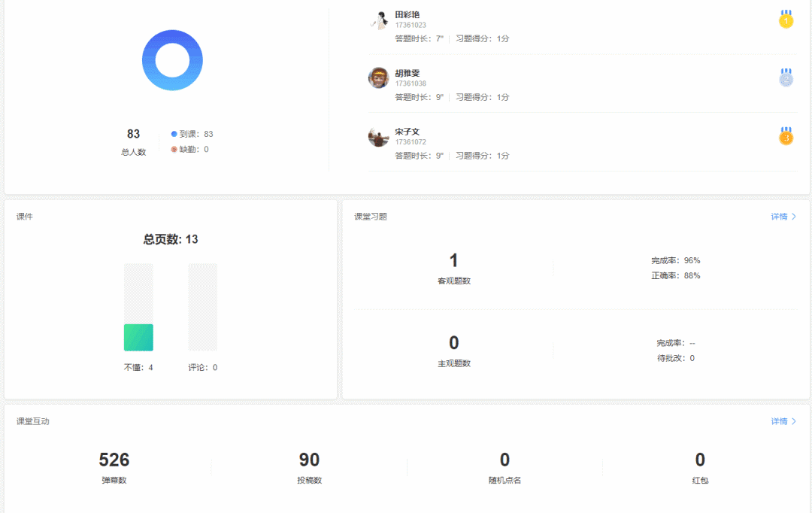Click 完成率: 96% text
The image size is (812, 513).
pos(676,260)
